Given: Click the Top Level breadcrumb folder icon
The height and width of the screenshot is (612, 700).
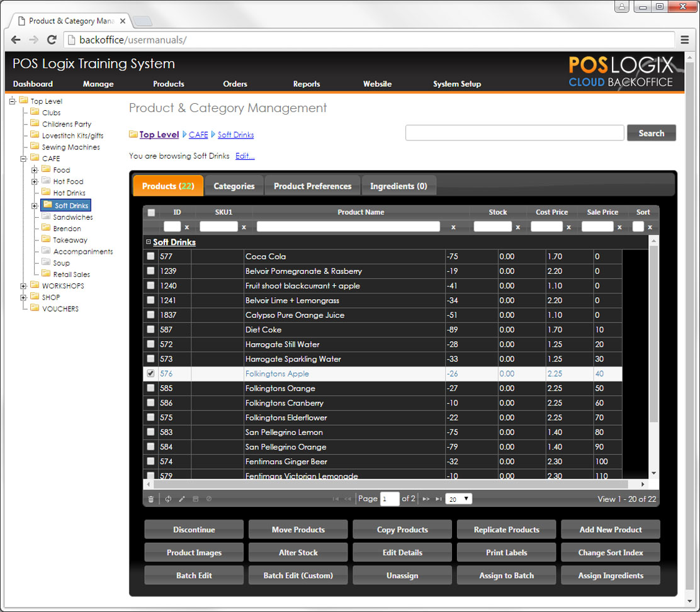Looking at the screenshot, I should (133, 134).
